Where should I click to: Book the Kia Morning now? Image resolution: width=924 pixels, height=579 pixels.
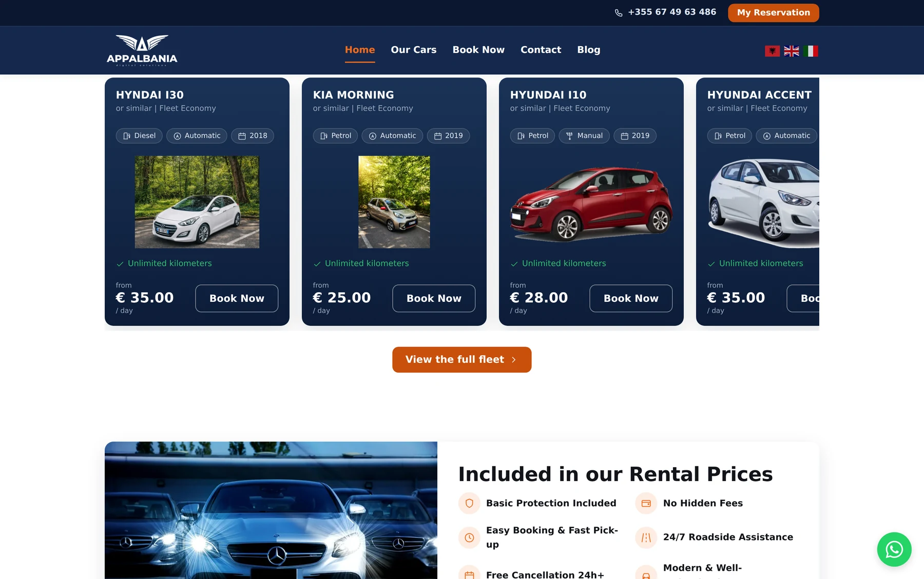click(x=434, y=298)
